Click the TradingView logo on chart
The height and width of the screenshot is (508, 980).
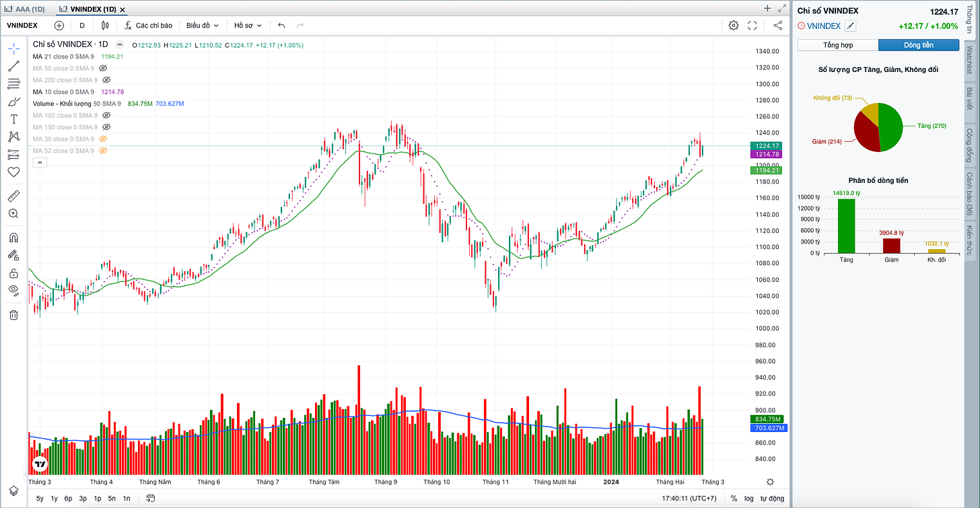click(40, 464)
